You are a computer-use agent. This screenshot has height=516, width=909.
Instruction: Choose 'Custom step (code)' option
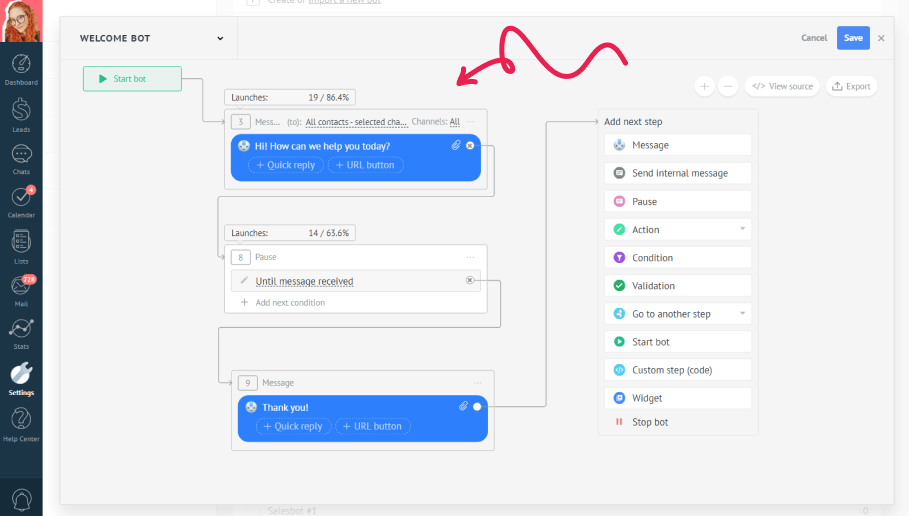pos(678,370)
